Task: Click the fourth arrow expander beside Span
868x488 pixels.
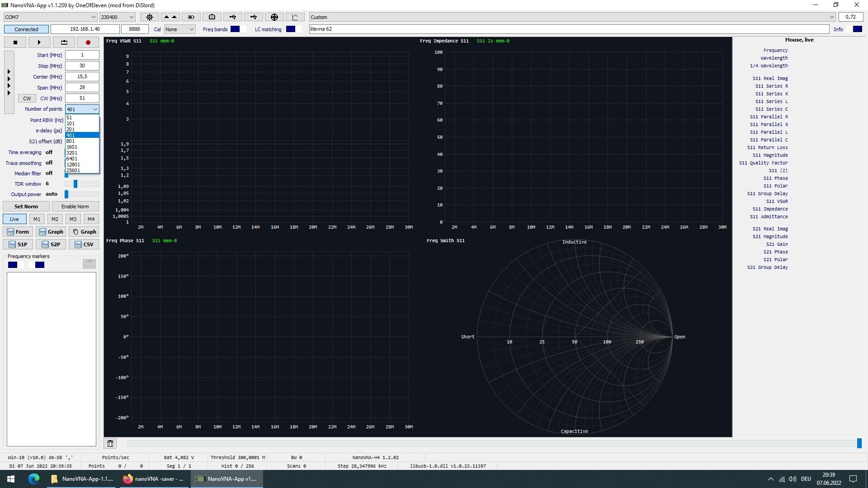Action: (9, 93)
